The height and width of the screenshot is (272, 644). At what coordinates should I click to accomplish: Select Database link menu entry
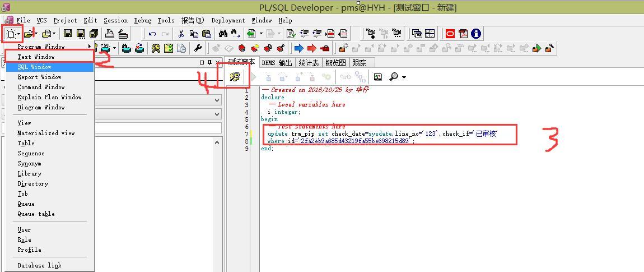pos(50,265)
